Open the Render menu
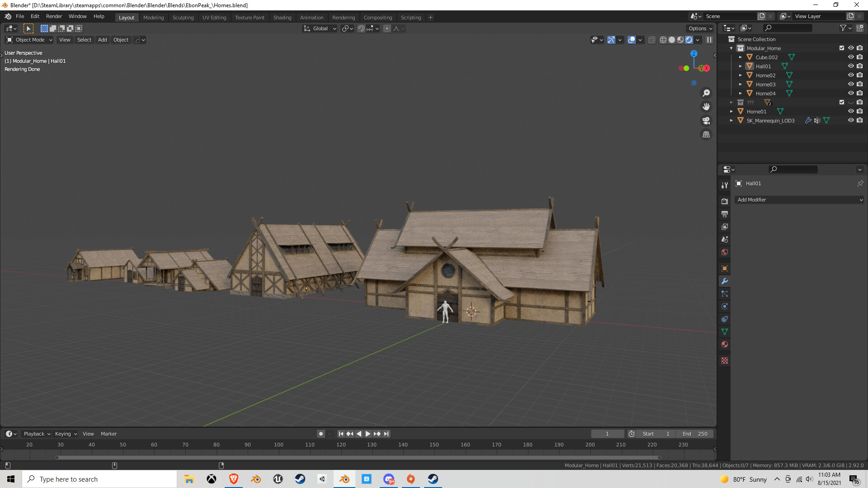868x488 pixels. click(54, 16)
